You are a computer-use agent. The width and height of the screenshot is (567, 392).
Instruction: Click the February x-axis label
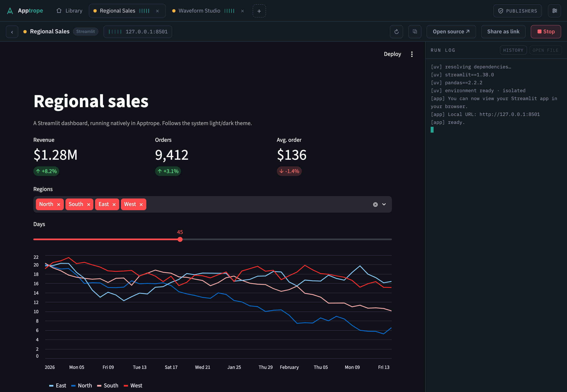(289, 367)
